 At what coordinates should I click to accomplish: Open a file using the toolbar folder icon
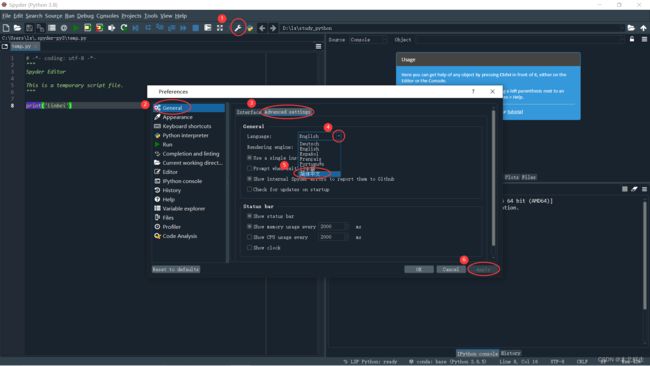[x=17, y=28]
